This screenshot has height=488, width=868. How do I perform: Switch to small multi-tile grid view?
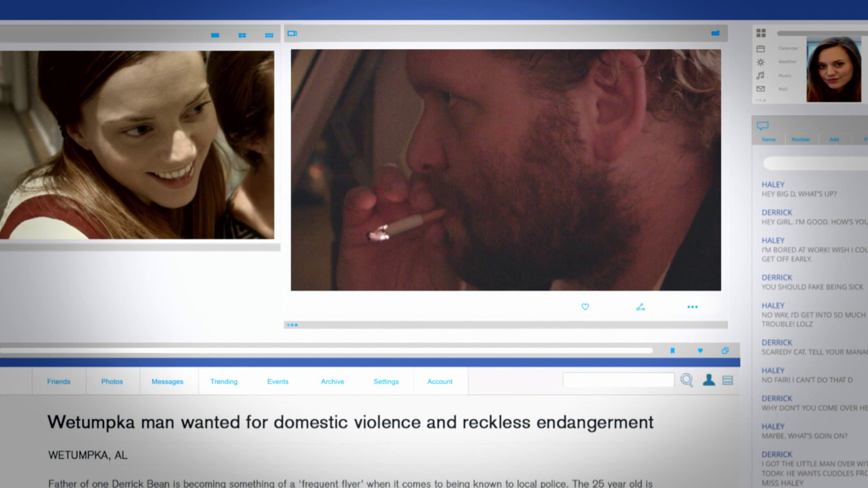pyautogui.click(x=269, y=35)
